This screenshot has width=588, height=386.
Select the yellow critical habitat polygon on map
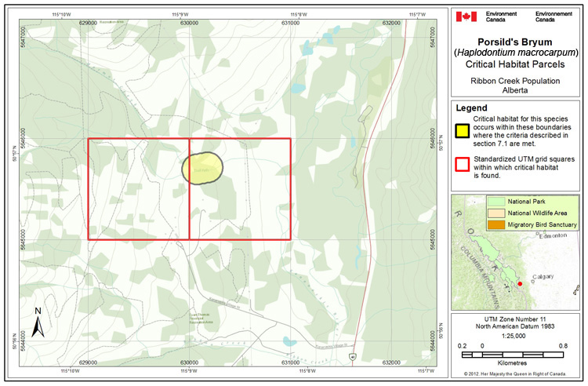point(201,168)
